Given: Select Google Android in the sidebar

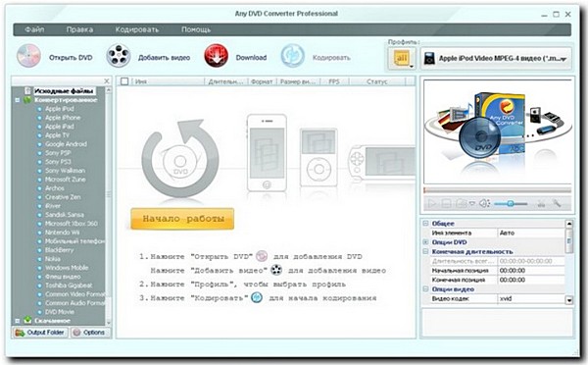Looking at the screenshot, I should click(66, 144).
